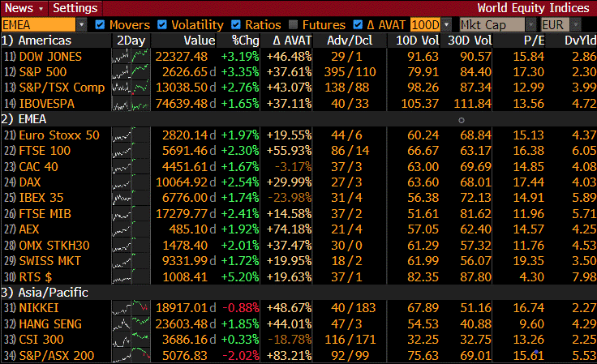597x364 pixels.
Task: Open the RTS $ index
Action: (x=36, y=277)
